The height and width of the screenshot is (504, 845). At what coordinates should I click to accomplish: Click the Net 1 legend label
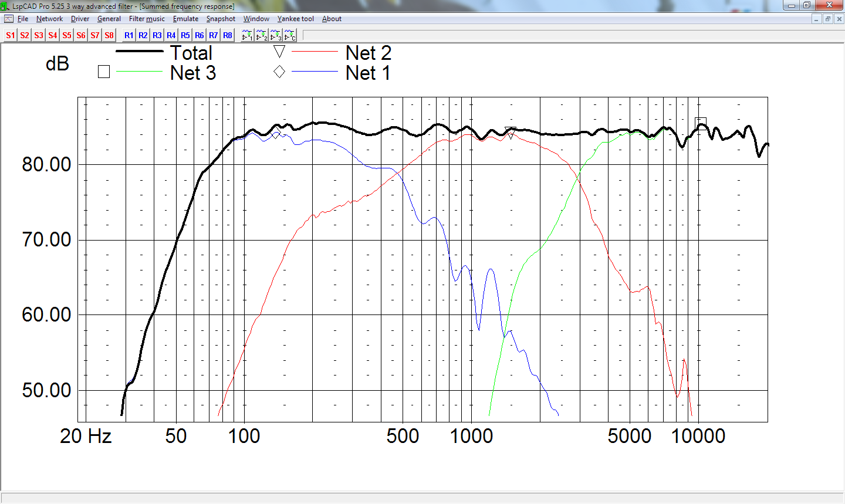point(368,73)
